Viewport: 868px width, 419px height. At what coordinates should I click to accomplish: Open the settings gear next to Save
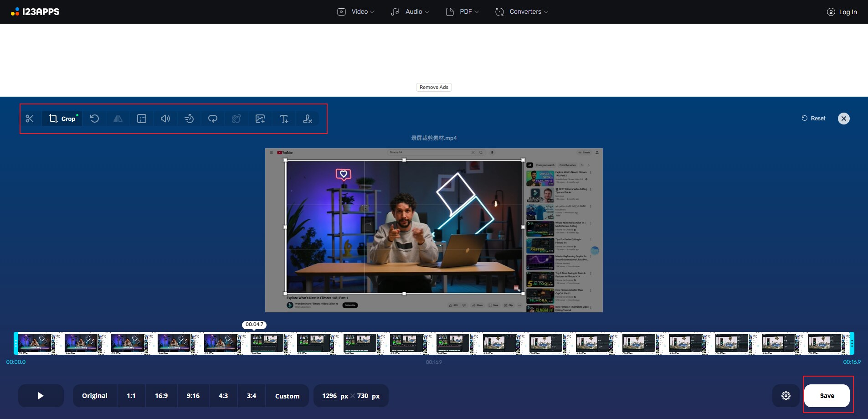tap(786, 396)
